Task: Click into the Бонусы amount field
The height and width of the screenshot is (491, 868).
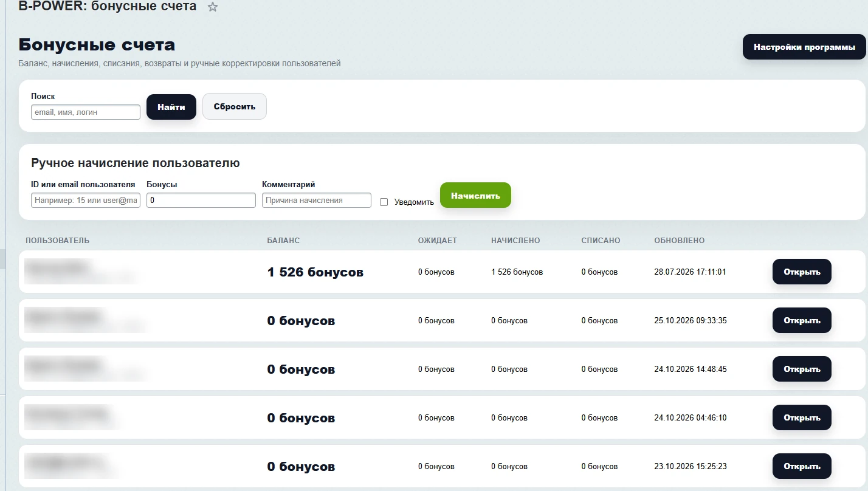Action: [201, 200]
